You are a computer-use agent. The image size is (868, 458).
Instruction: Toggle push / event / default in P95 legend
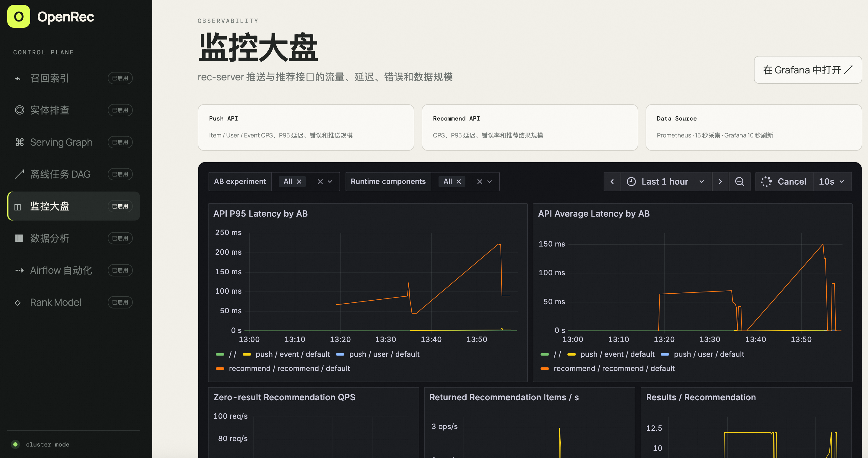tap(292, 354)
